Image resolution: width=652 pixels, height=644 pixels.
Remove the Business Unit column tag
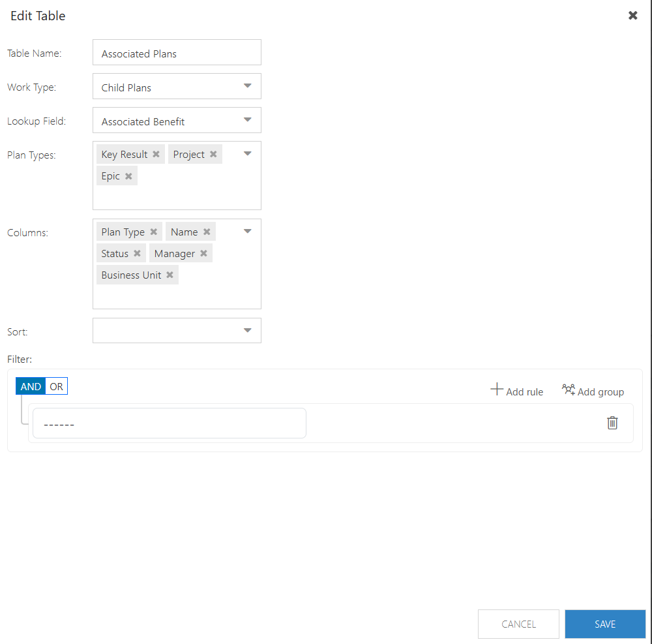pos(170,275)
